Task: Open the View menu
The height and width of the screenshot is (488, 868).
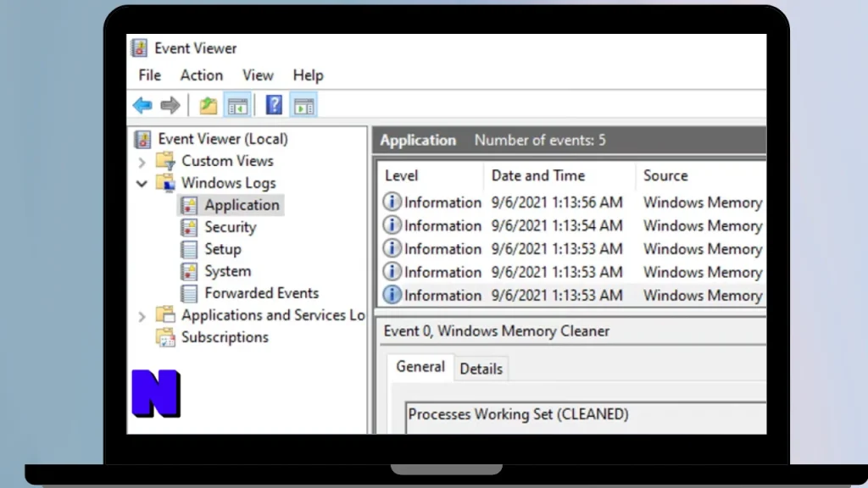Action: (x=258, y=75)
